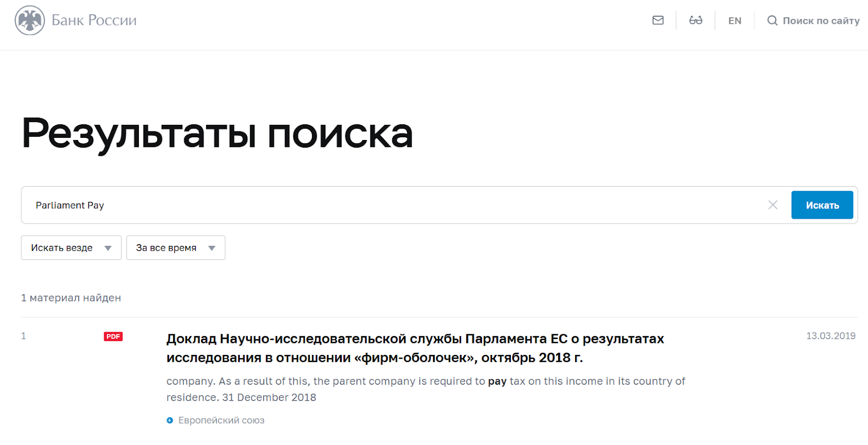Switch site language to EN

pyautogui.click(x=735, y=21)
